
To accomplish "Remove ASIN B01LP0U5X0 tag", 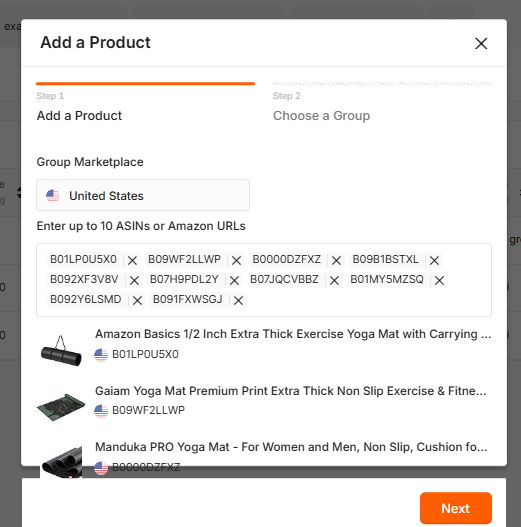I will [132, 260].
